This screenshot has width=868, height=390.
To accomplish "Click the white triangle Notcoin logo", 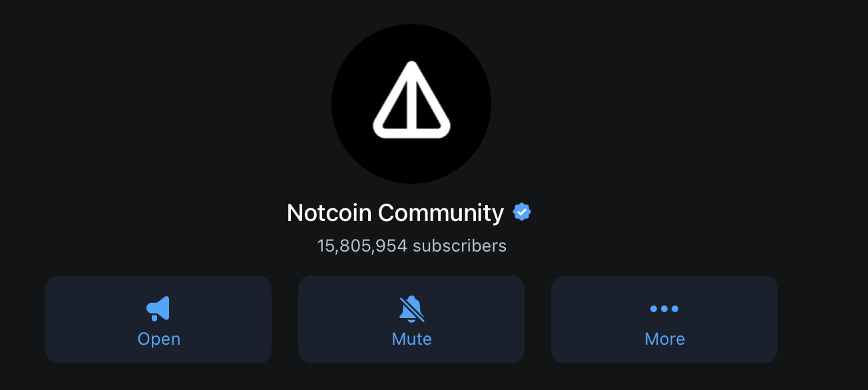I will [x=411, y=100].
